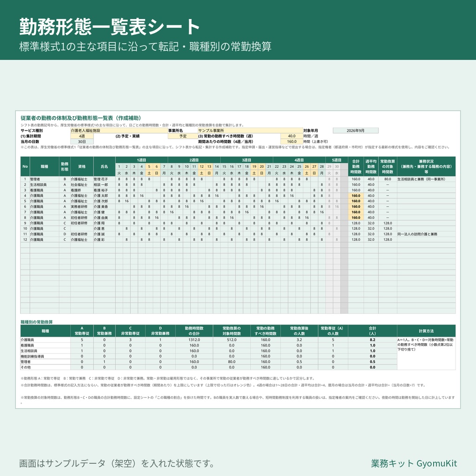Image resolution: width=476 pixels, height=476 pixels.
Task: Click the name cell 介護 太郎
Action: (x=104, y=196)
